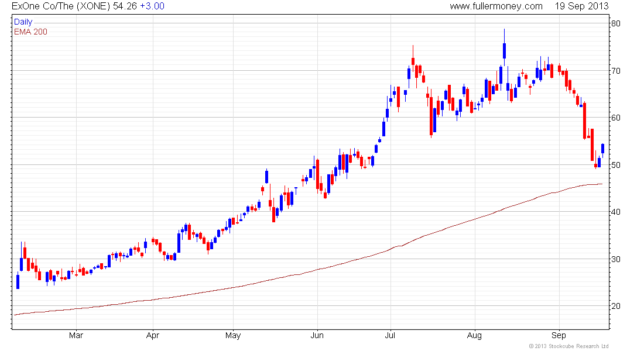Click the '20' price axis label
The width and height of the screenshot is (644, 351).
616,306
